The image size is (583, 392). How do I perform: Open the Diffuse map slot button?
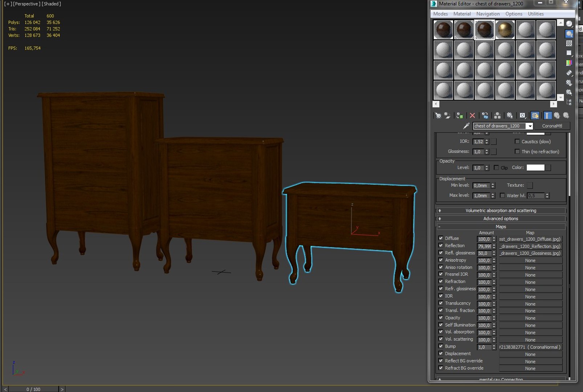tap(530, 239)
